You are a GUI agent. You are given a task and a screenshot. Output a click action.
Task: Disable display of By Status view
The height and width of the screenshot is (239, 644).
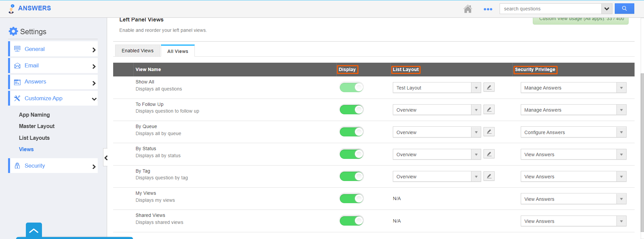351,154
